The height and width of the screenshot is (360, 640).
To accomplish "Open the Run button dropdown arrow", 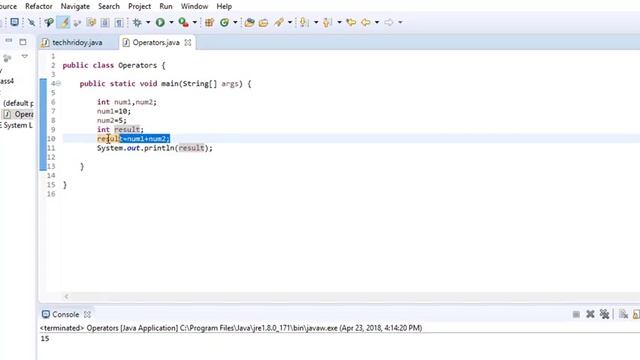I will [x=171, y=22].
